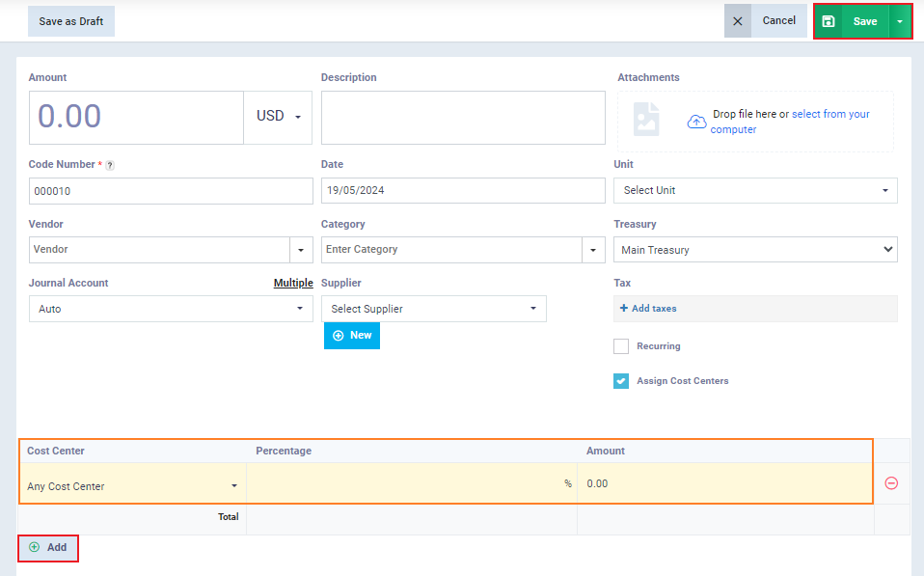This screenshot has width=924, height=576.
Task: Open the USD currency dropdown
Action: 278,118
